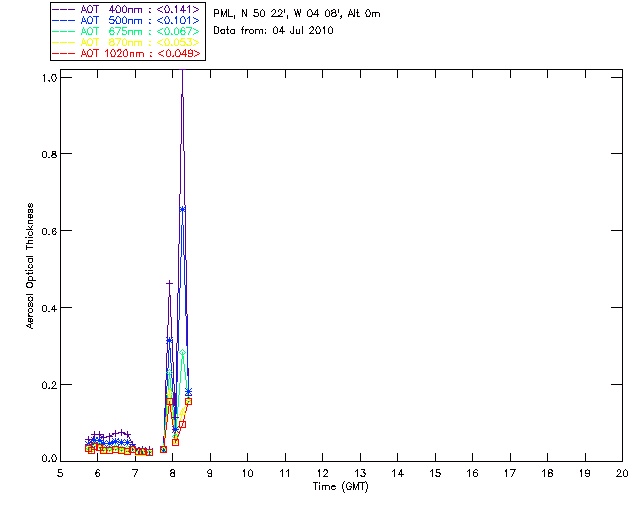Click the AOT 400nm legend entry
The width and height of the screenshot is (640, 512).
126,9
